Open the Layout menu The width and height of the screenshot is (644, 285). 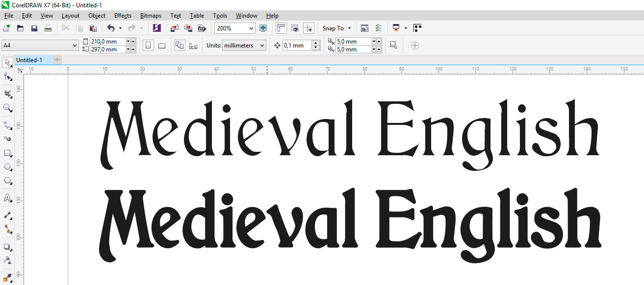pos(71,16)
